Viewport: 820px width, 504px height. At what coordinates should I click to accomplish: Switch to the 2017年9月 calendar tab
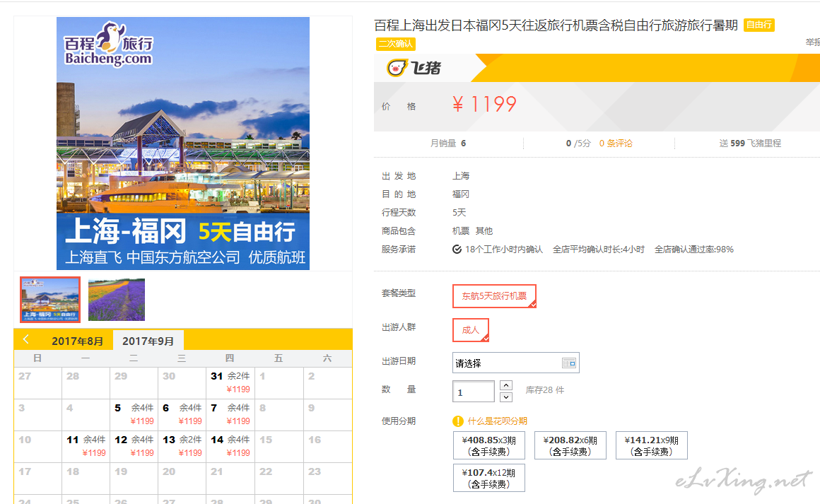[148, 341]
